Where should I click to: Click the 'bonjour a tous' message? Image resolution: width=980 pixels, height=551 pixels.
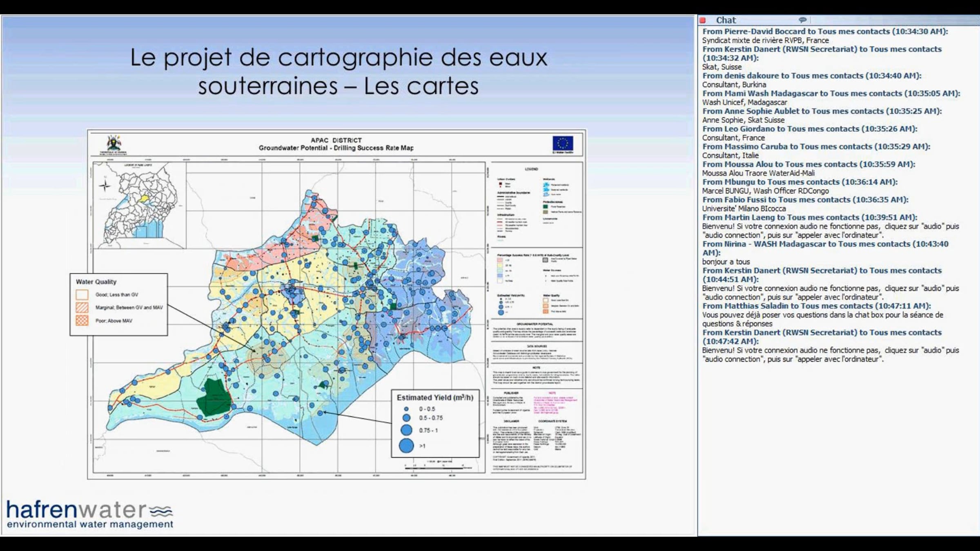coord(726,262)
